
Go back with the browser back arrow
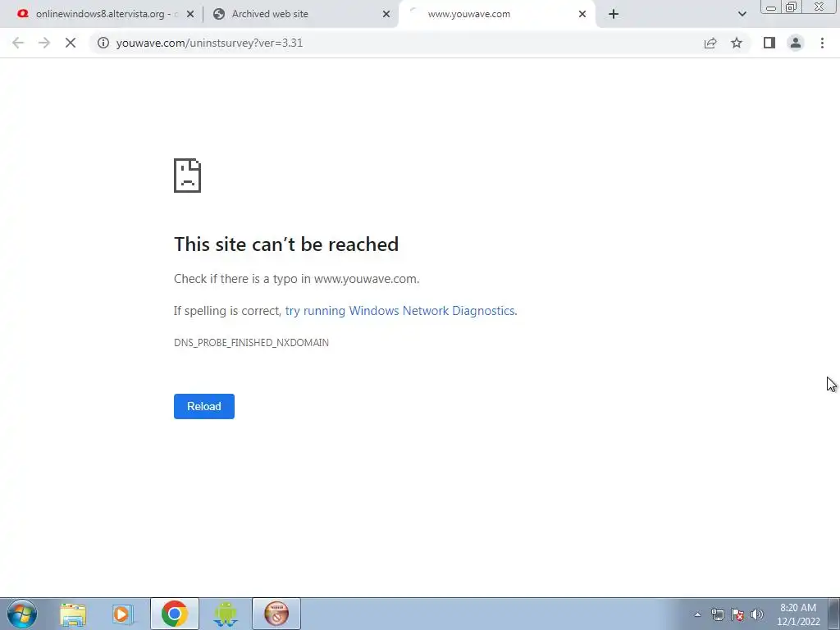(18, 43)
